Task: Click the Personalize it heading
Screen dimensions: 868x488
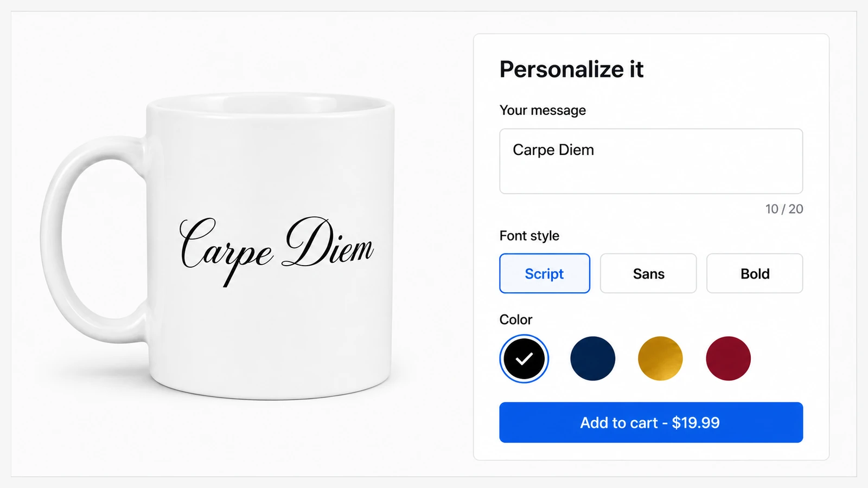Action: pos(571,69)
